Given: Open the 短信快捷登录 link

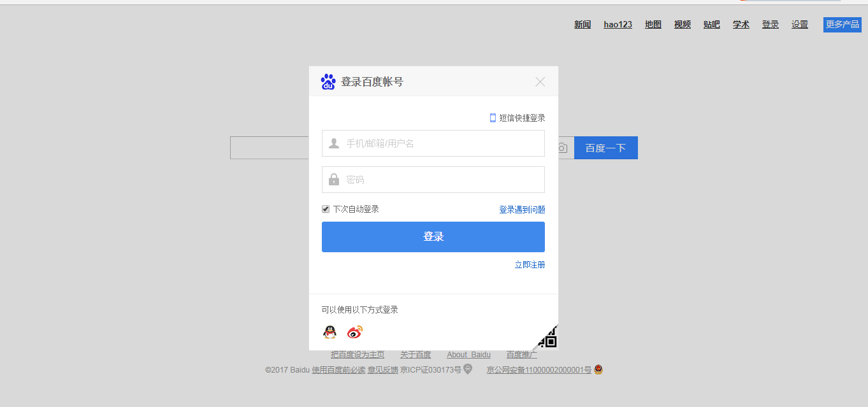Looking at the screenshot, I should point(522,118).
